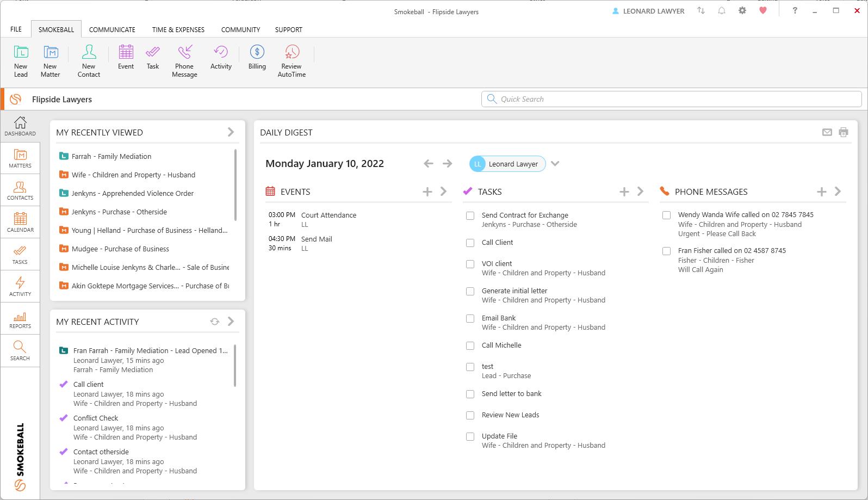This screenshot has width=868, height=500.
Task: Tick the Wendy Wanda Wife message checkbox
Action: 666,215
